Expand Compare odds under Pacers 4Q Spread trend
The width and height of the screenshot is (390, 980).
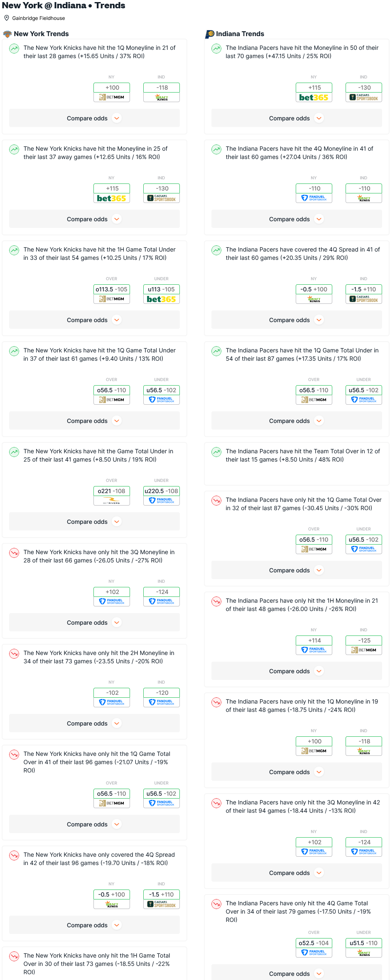tap(297, 320)
